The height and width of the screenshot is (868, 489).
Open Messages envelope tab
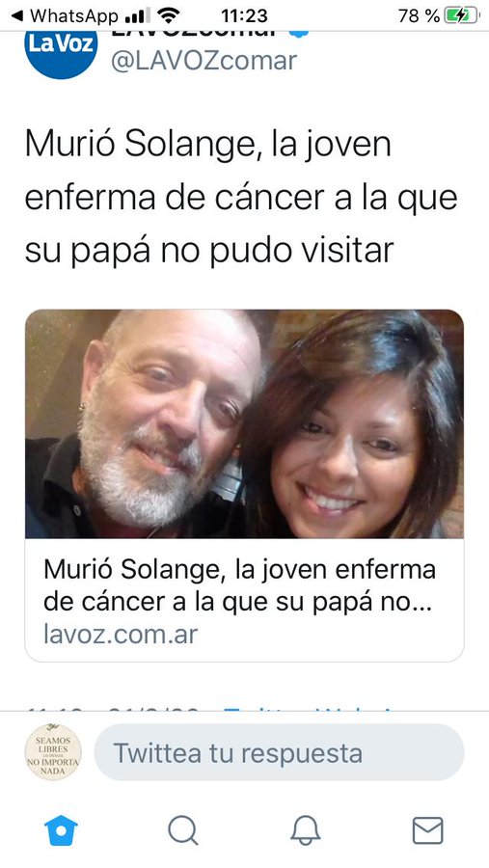point(428,831)
